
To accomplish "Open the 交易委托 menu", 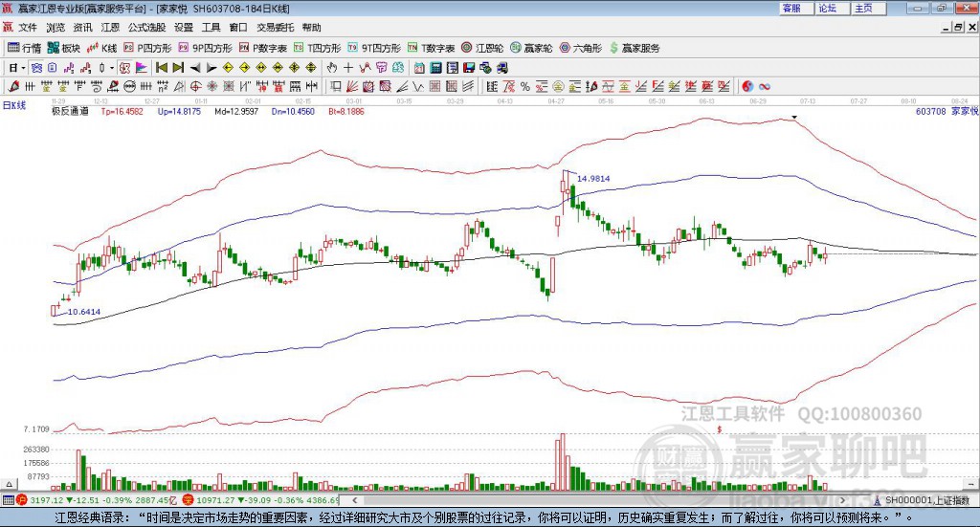I will [275, 28].
